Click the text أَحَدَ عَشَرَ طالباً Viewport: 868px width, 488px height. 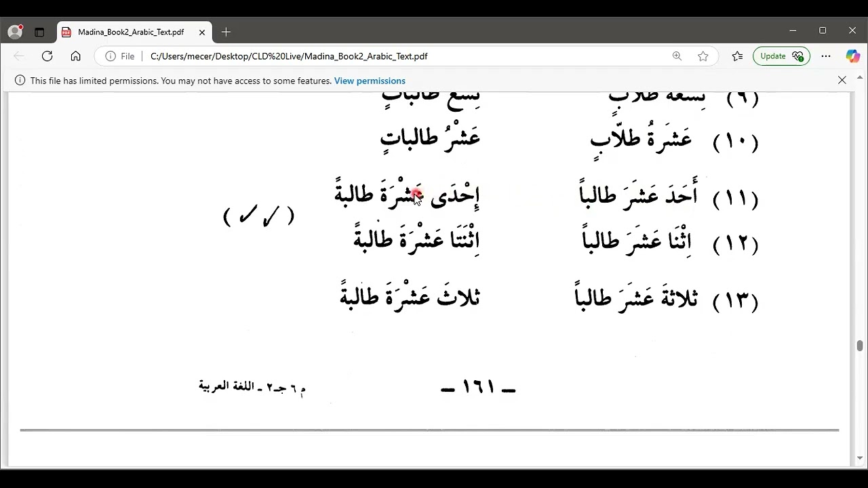tap(637, 194)
